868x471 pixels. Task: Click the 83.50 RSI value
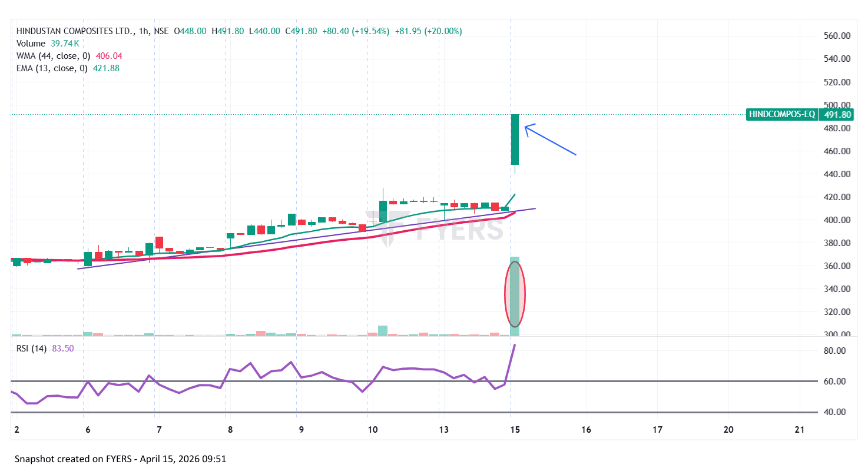click(63, 349)
